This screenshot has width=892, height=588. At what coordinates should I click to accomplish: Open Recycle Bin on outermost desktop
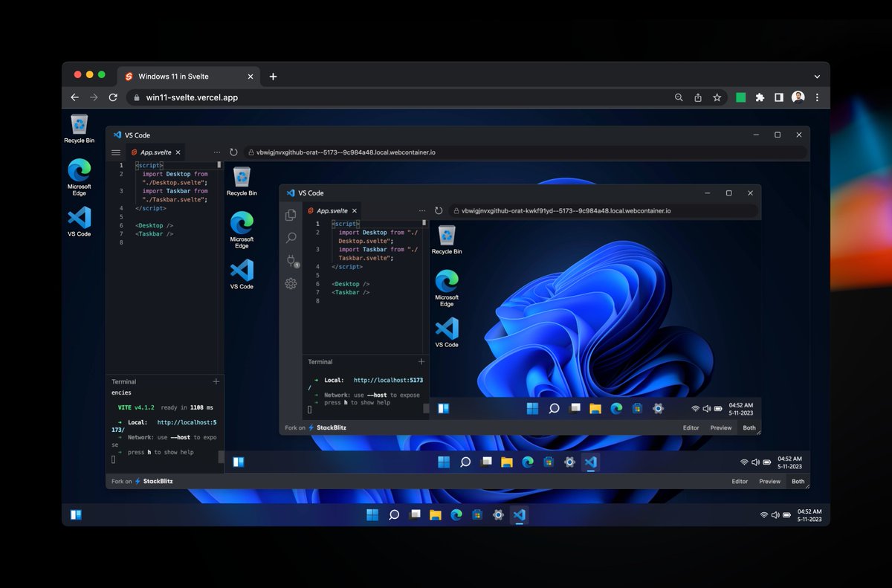[79, 129]
